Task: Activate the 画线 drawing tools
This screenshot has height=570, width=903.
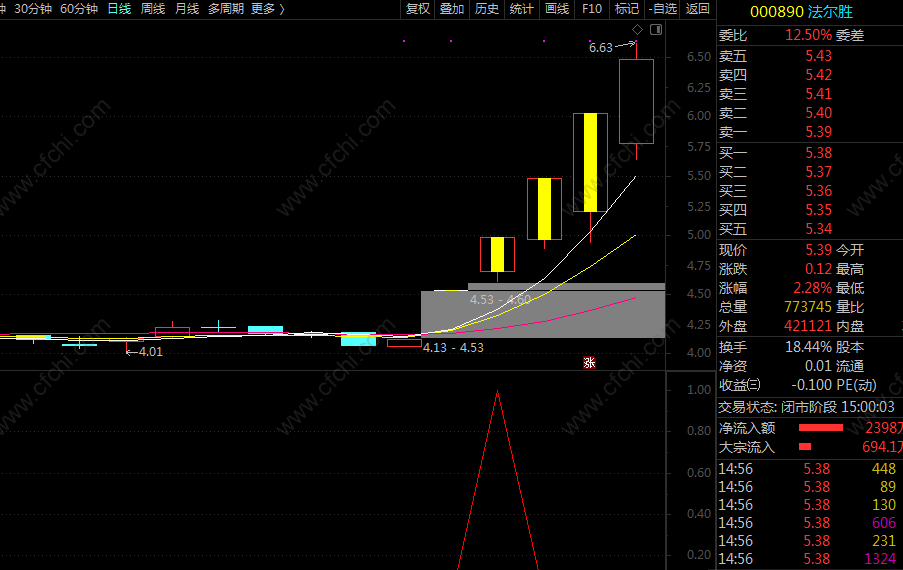Action: click(x=557, y=9)
